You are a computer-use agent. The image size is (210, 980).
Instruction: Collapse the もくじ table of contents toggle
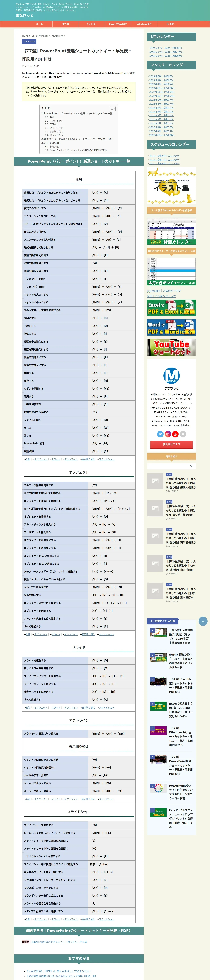112,109
